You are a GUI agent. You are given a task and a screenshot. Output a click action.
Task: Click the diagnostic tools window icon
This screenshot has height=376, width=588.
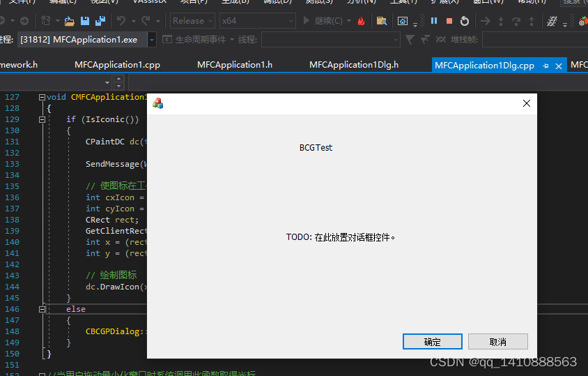[x=403, y=21]
